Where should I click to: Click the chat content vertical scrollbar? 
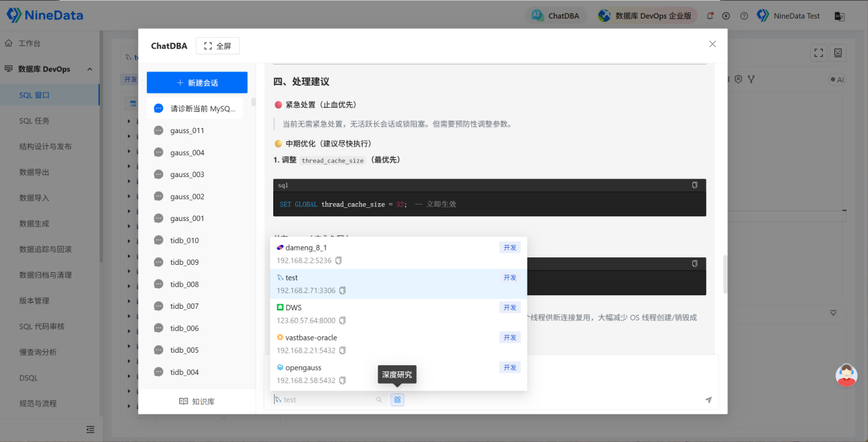724,275
